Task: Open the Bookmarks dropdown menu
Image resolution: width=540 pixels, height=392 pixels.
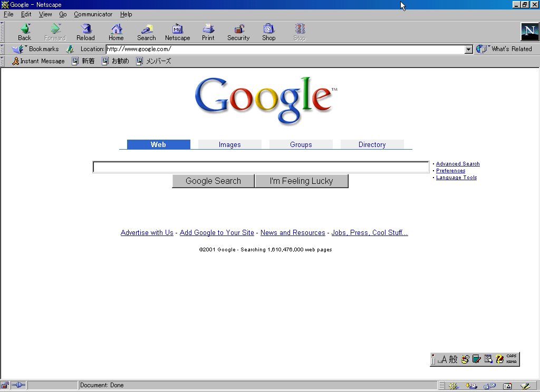Action: click(x=35, y=49)
